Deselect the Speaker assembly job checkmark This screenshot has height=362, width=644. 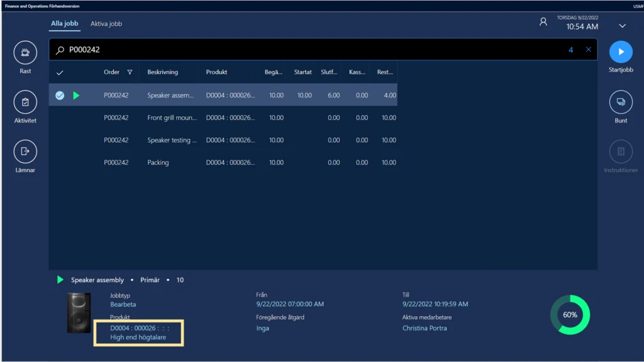(x=60, y=95)
